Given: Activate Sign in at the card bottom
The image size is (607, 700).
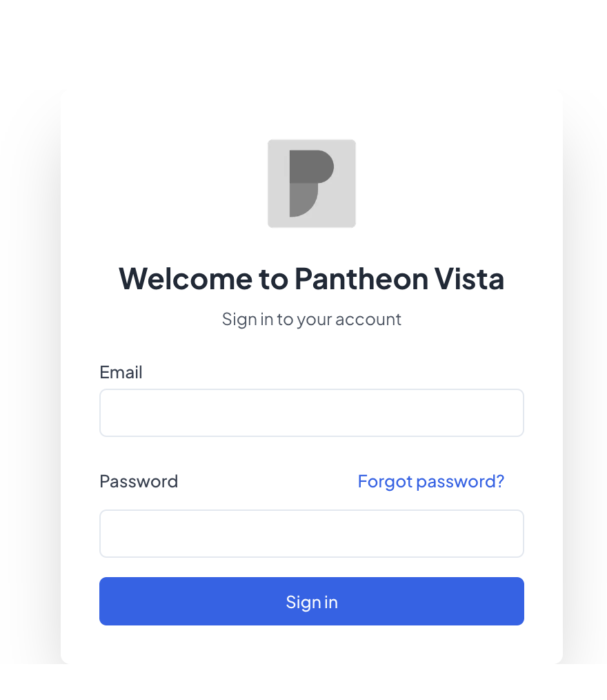Looking at the screenshot, I should click(x=311, y=601).
